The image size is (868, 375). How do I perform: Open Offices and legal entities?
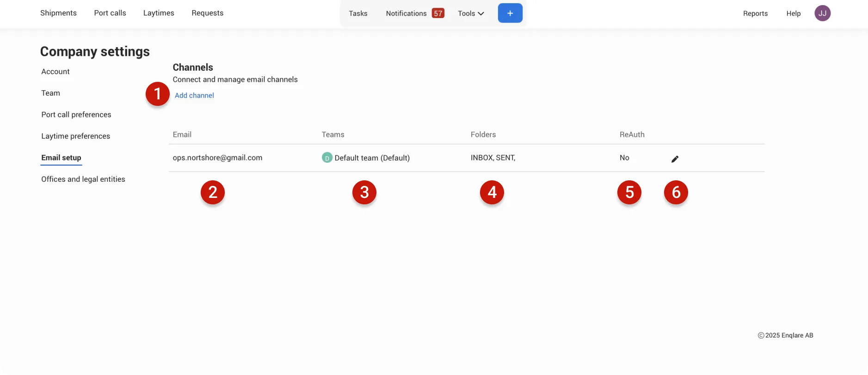(83, 179)
